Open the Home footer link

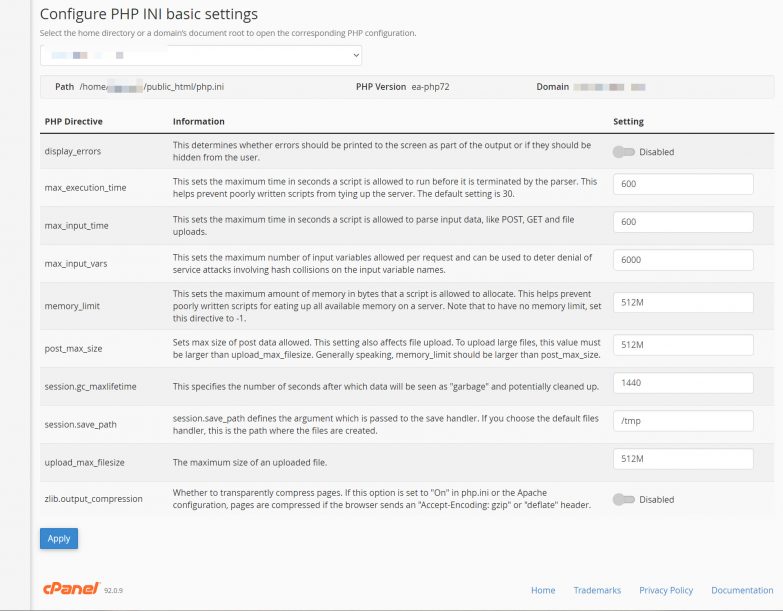(x=543, y=590)
